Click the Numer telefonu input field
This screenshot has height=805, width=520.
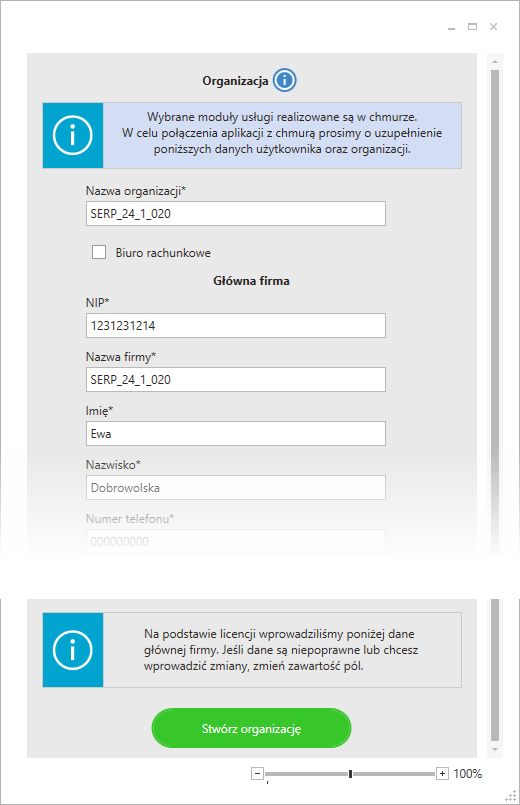[x=236, y=541]
